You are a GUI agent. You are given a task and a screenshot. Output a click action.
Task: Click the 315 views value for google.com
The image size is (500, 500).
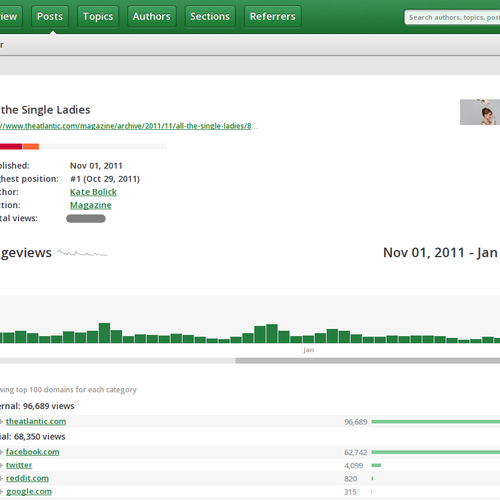click(x=350, y=492)
